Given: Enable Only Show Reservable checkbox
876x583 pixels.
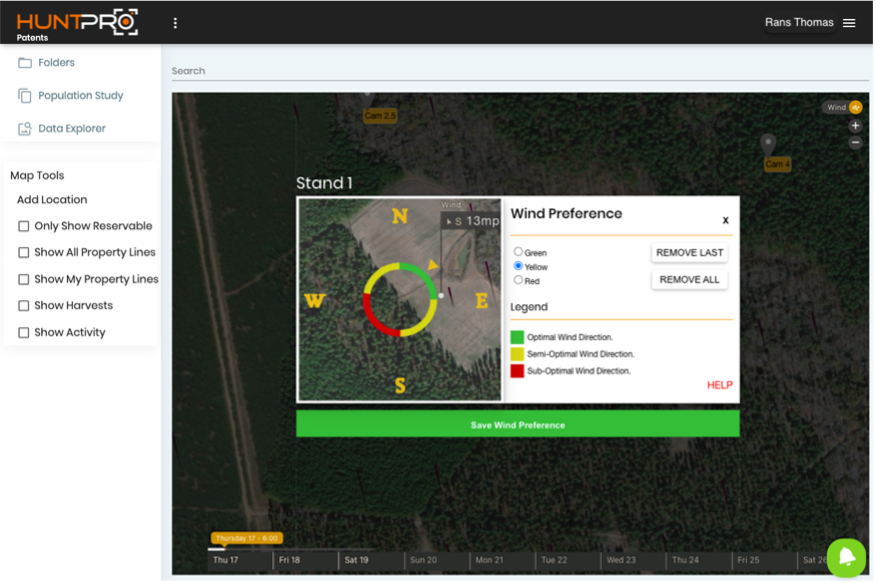Looking at the screenshot, I should (23, 226).
